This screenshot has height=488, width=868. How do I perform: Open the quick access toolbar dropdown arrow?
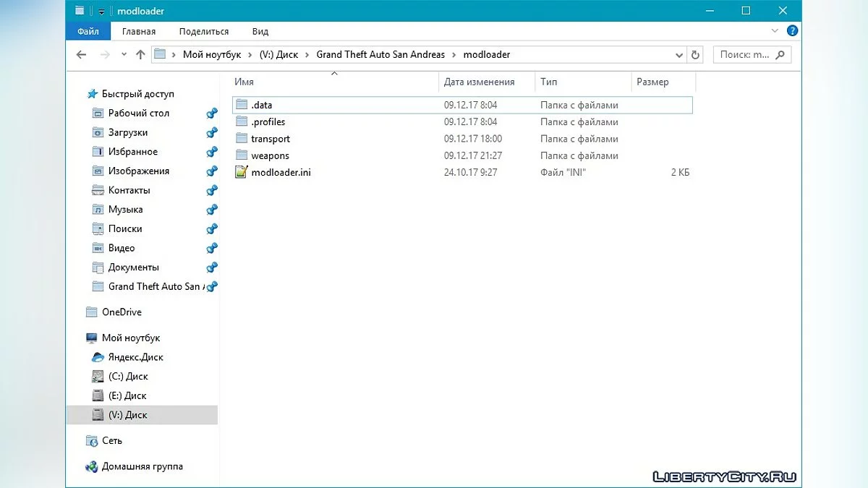tap(102, 12)
